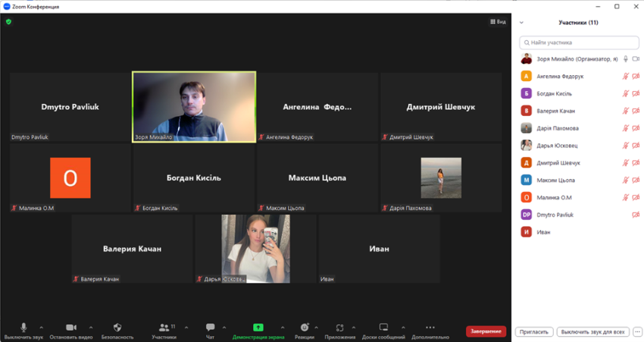Viewport: 644px width, 342px height.
Task: Collapse participants panel using the header chevron
Action: pos(521,23)
